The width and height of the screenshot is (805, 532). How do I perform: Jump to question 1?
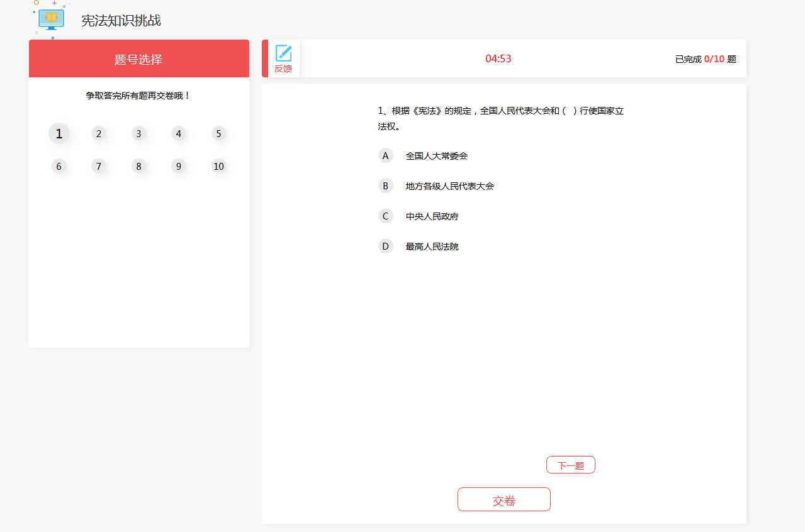click(x=59, y=133)
